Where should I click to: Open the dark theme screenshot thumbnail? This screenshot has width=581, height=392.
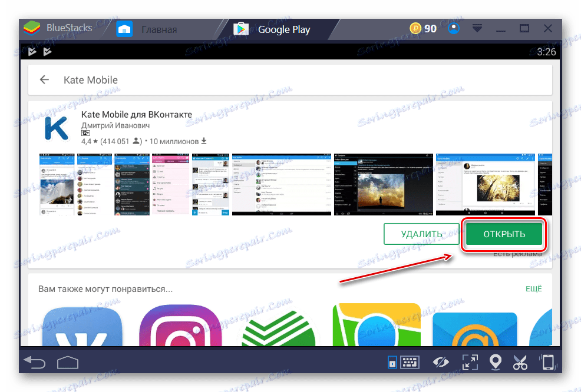[132, 184]
